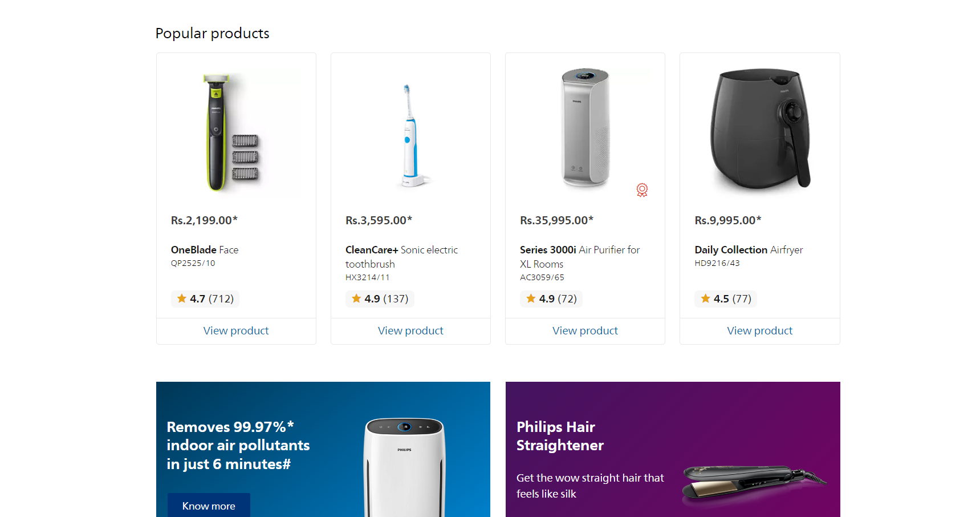Image resolution: width=980 pixels, height=517 pixels.
Task: Click the OneBlade rating star icon
Action: coord(182,298)
